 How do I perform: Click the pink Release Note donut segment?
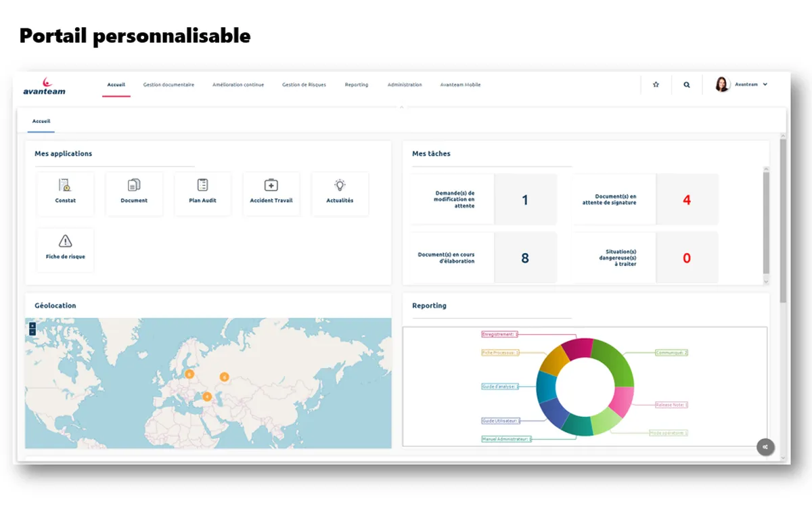pos(623,402)
